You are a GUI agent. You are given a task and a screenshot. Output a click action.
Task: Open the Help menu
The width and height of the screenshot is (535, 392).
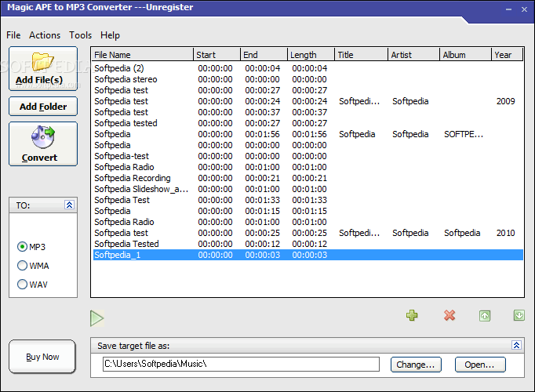click(x=110, y=35)
